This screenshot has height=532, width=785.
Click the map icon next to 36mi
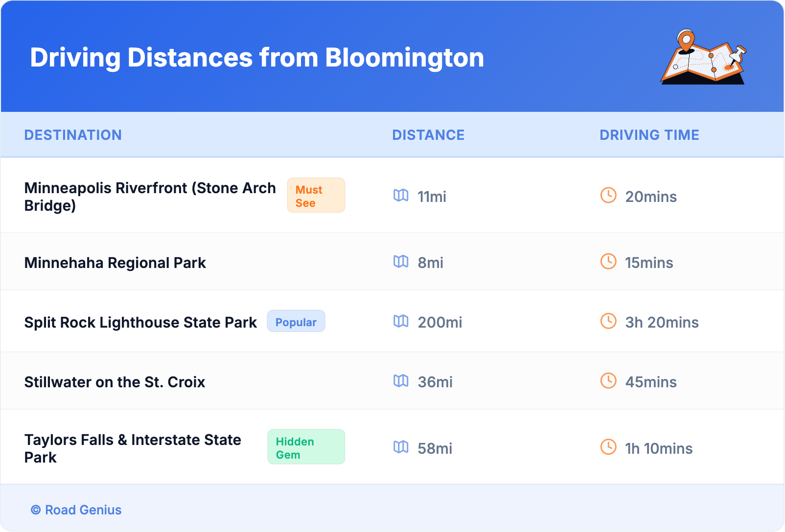click(x=401, y=381)
